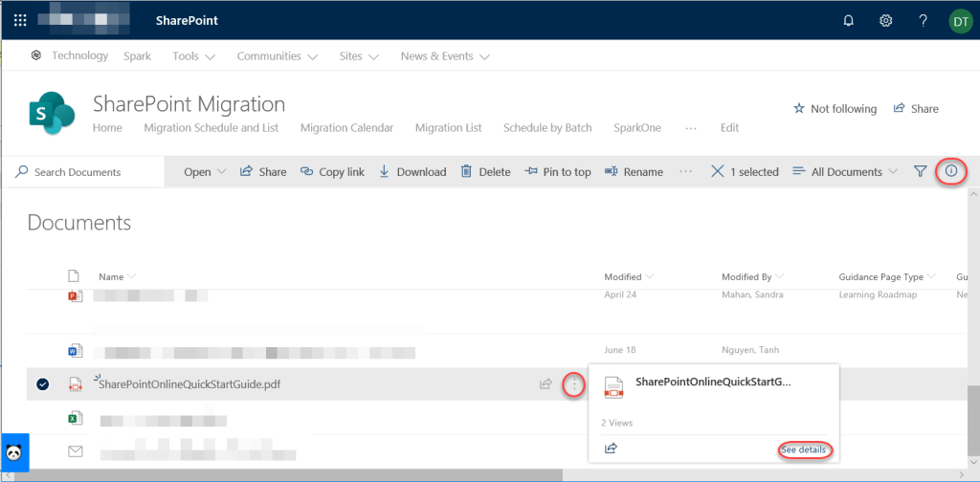Open the vertical ellipsis actions for PDF row

574,384
